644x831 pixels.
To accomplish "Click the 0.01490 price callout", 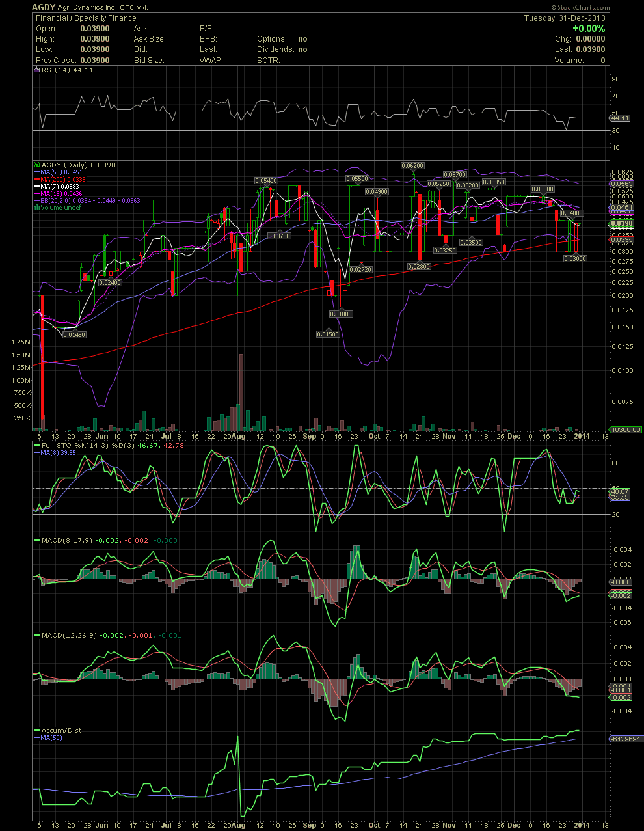I will pyautogui.click(x=74, y=335).
